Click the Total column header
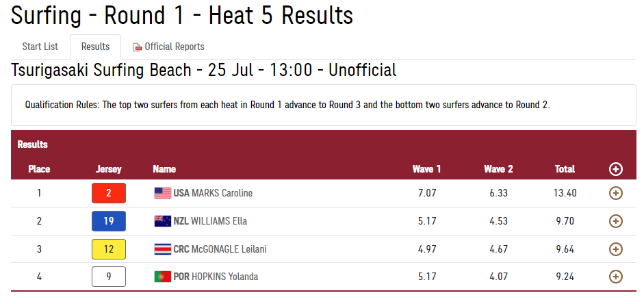Viewport: 644px width, 304px height. pos(565,169)
